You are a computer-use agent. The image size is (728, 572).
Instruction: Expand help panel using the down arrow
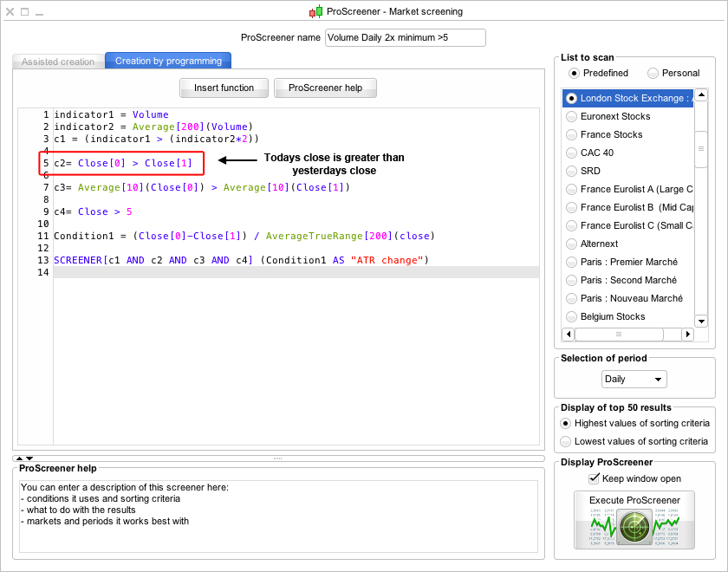point(29,458)
